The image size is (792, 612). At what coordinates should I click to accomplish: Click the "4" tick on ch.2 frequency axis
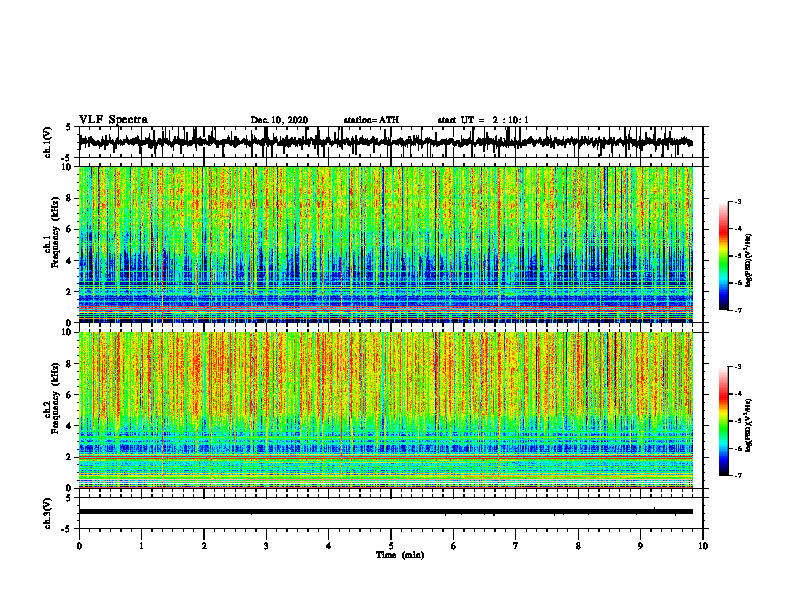[x=70, y=426]
